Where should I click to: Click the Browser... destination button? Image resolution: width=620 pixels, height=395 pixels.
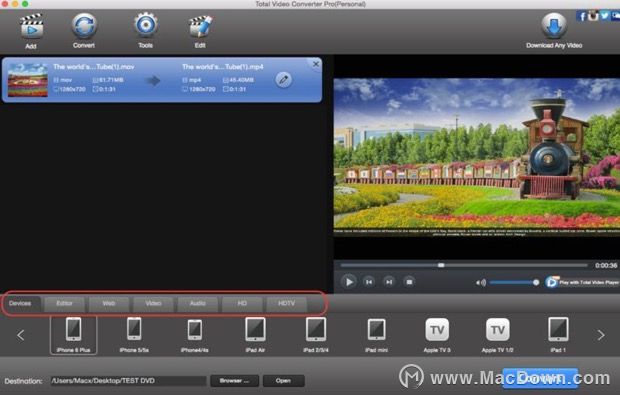[234, 381]
